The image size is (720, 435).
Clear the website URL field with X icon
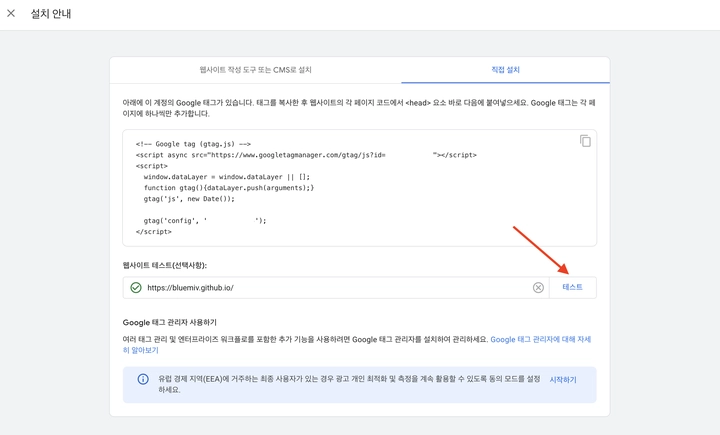538,288
